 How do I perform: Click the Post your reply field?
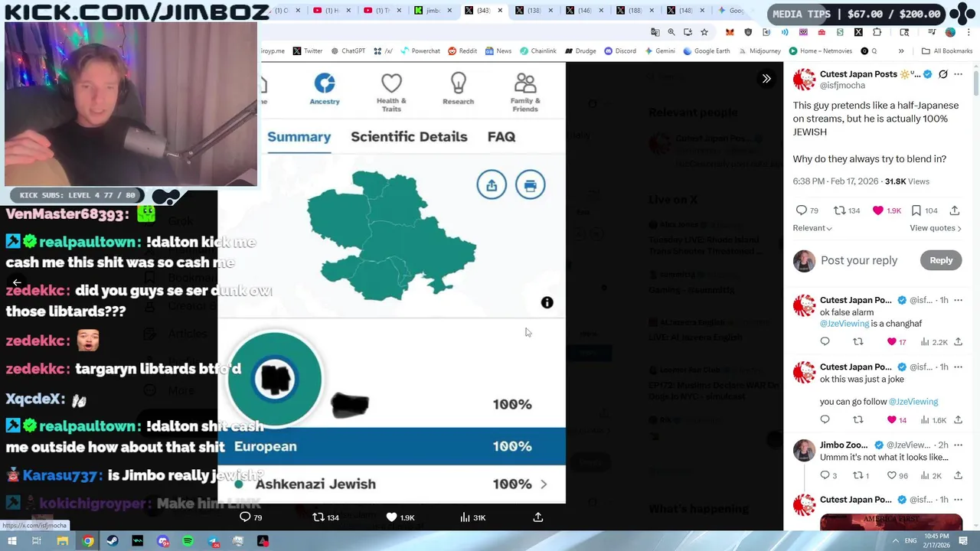point(859,261)
